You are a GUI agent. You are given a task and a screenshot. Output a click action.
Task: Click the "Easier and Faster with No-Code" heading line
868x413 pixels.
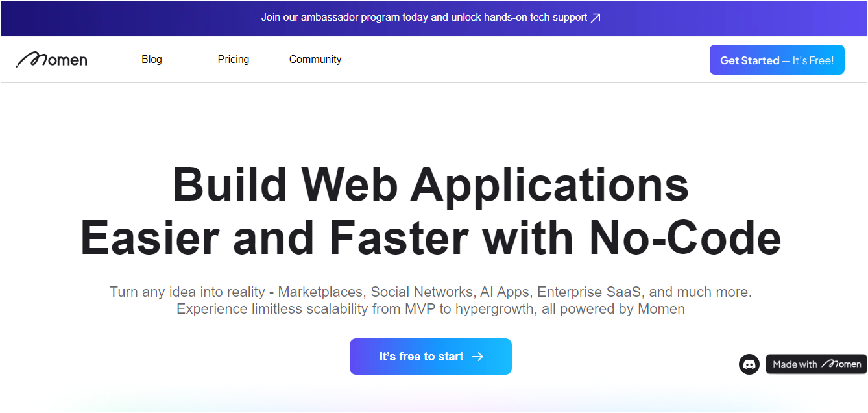point(430,238)
